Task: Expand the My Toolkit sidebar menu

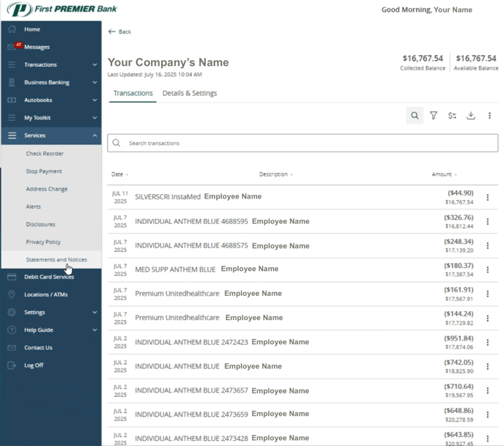Action: [51, 118]
